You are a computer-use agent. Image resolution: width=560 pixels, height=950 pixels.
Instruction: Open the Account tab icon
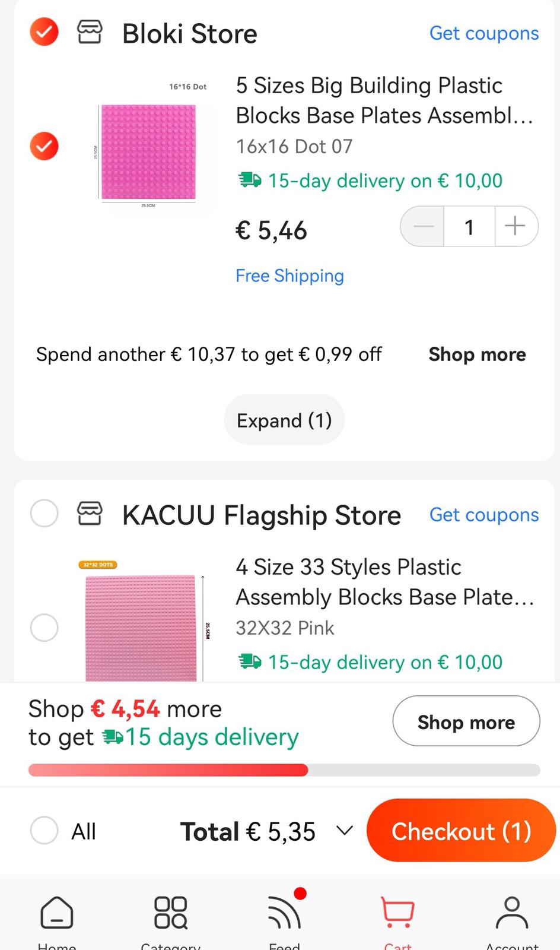pos(511,913)
